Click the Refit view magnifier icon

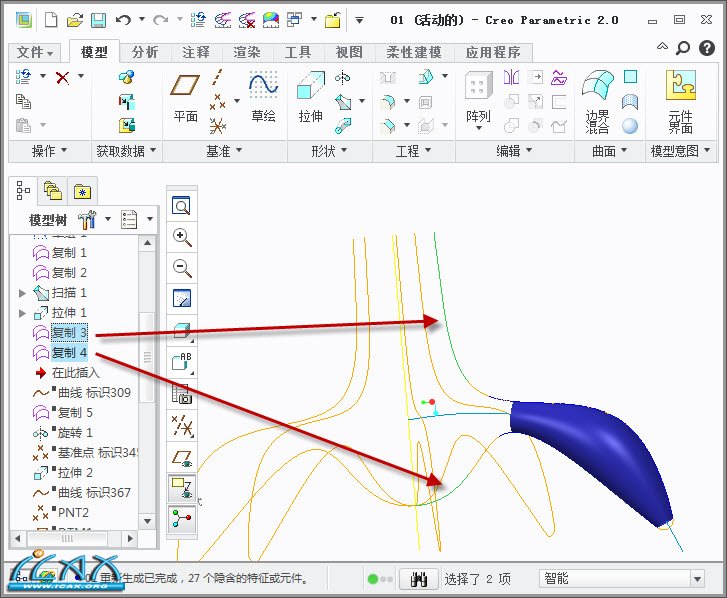point(181,205)
